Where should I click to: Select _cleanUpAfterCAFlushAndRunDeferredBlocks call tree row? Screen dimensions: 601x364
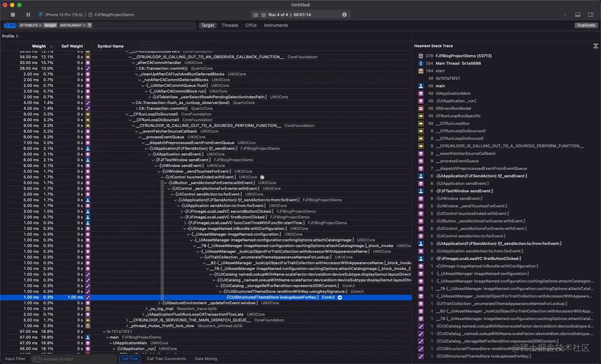[x=206, y=74]
